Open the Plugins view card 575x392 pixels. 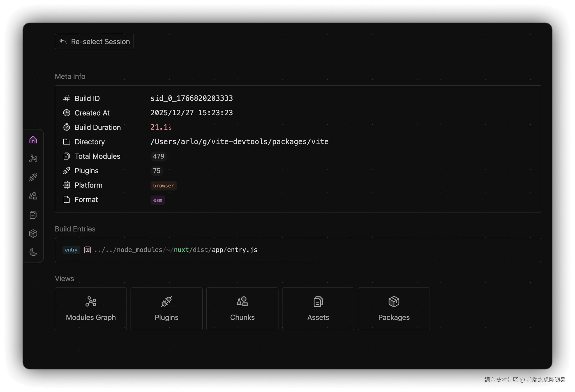(166, 308)
